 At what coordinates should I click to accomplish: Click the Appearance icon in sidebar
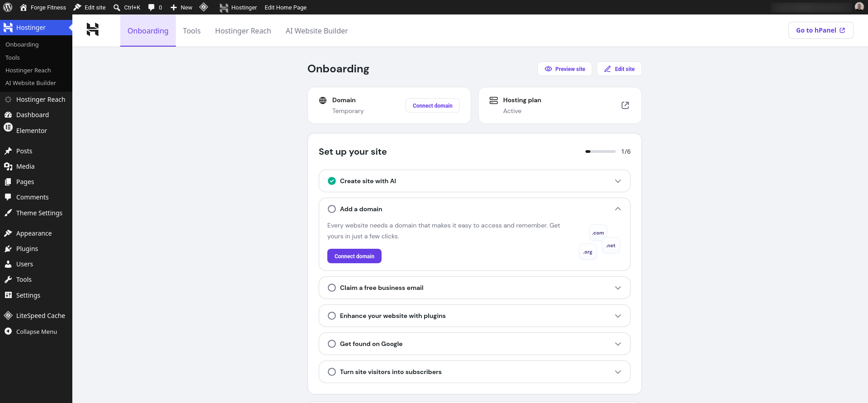point(8,233)
